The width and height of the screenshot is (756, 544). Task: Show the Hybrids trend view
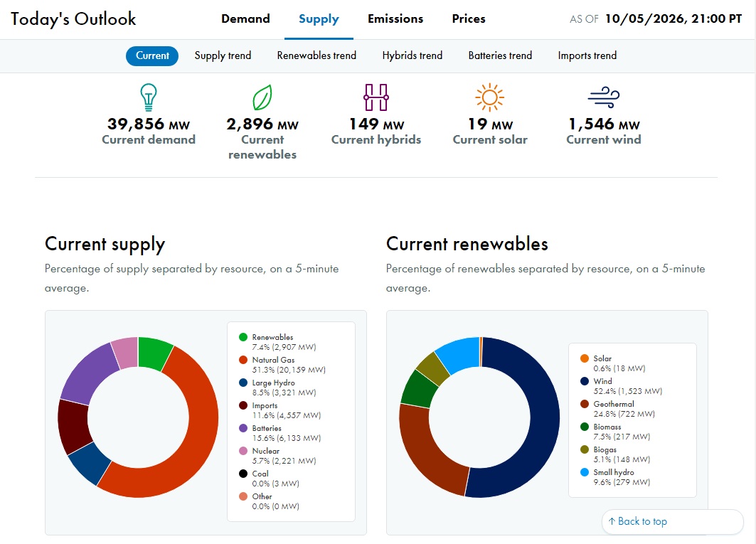(412, 55)
